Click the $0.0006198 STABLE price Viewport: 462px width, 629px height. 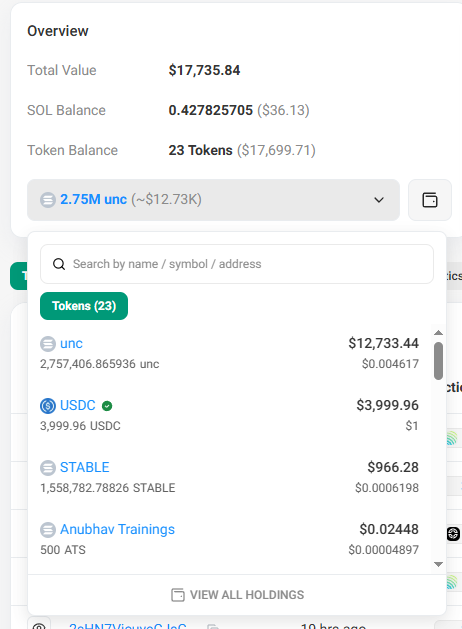[x=387, y=488]
